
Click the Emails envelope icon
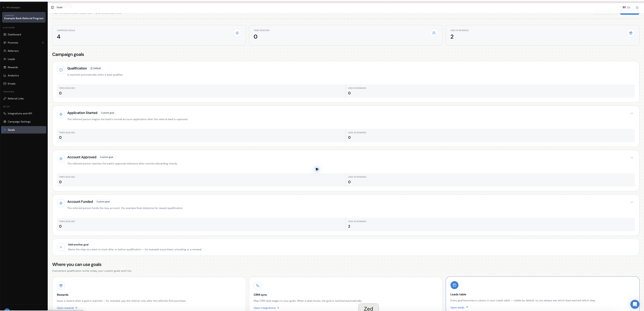click(5, 84)
